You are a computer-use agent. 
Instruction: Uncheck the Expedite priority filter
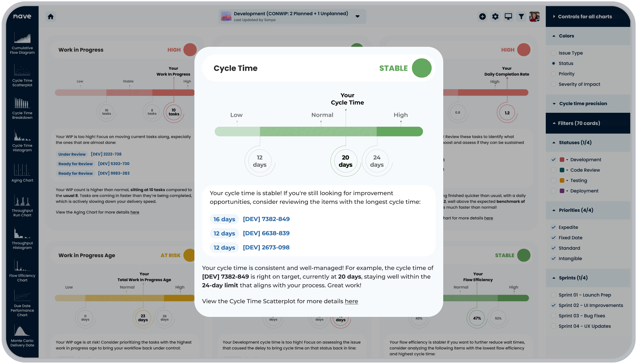(x=553, y=227)
